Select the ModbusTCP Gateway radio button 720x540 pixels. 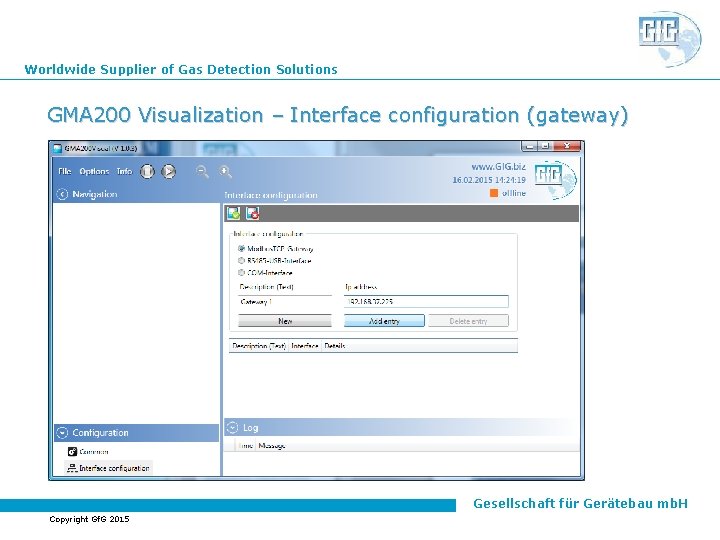click(241, 248)
